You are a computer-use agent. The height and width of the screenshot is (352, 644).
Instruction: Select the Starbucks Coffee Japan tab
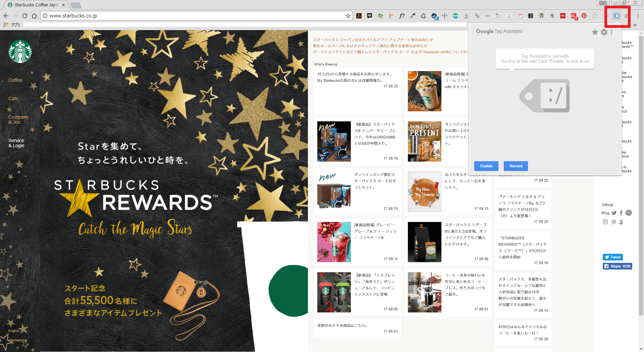(36, 5)
